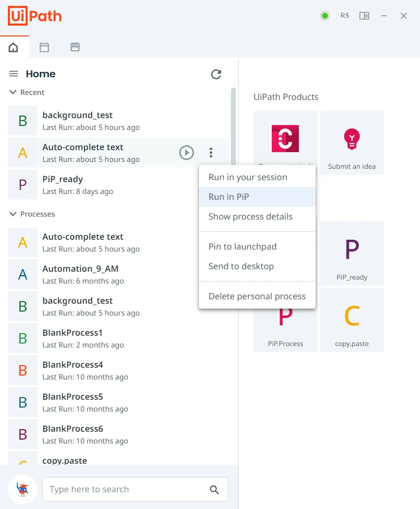Open the hamburger menu next to Home
The image size is (420, 509).
13,74
